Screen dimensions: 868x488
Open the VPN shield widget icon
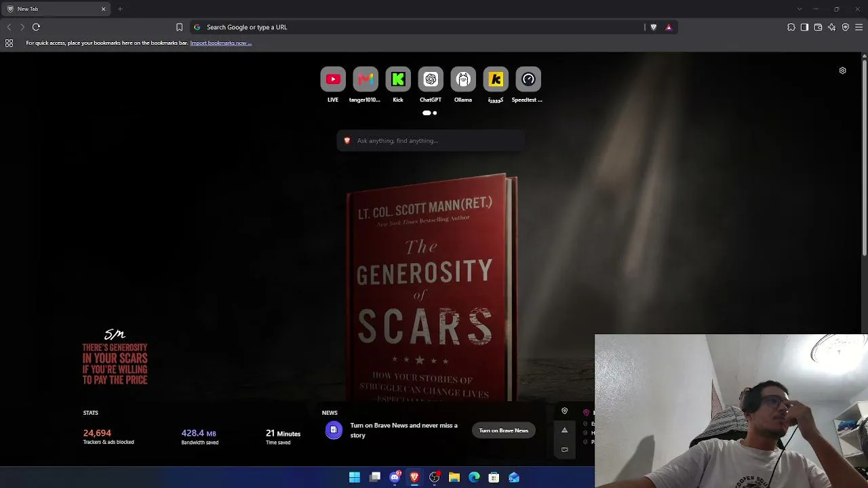(x=564, y=411)
